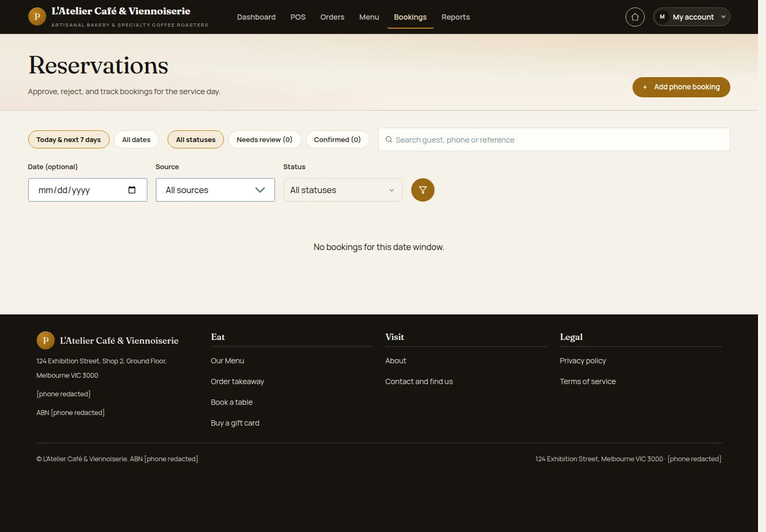This screenshot has width=766, height=532.
Task: Click the footer L'Atelier Café & Viennoiserie name
Action: coord(119,340)
